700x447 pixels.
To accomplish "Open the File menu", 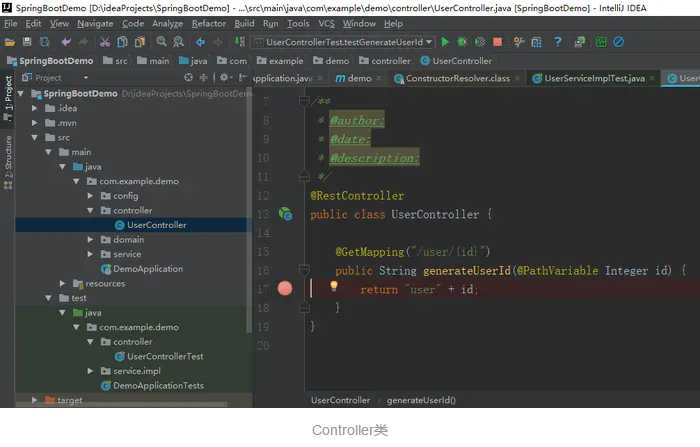I will click(11, 24).
